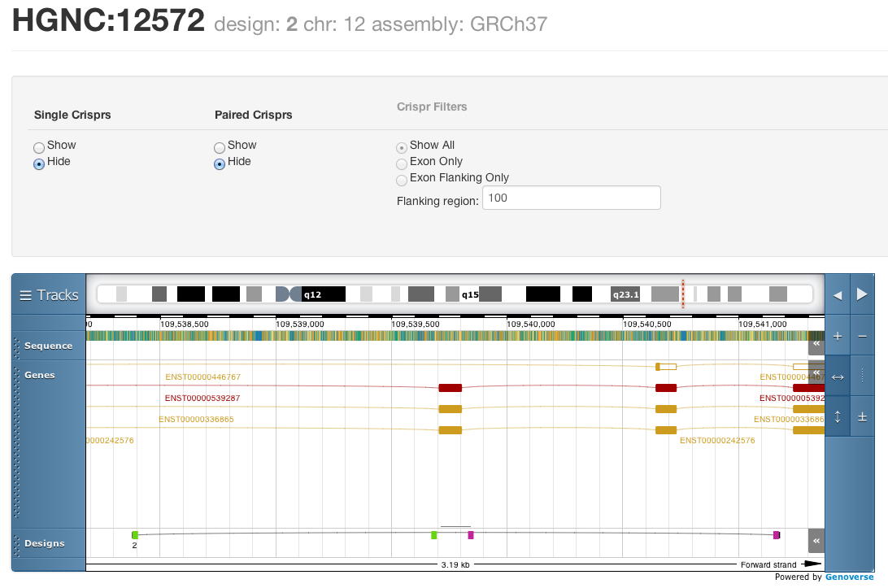Select Show under Single Crisprs
Screen dimensions: 888x588
point(39,148)
